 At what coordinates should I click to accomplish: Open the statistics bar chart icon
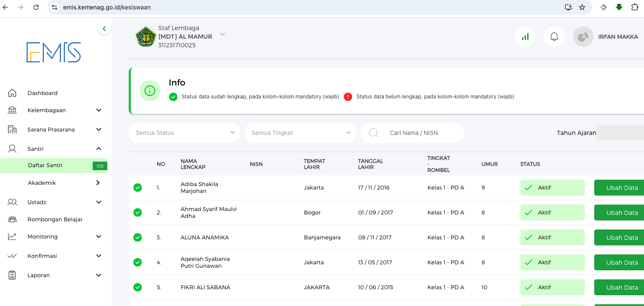525,37
